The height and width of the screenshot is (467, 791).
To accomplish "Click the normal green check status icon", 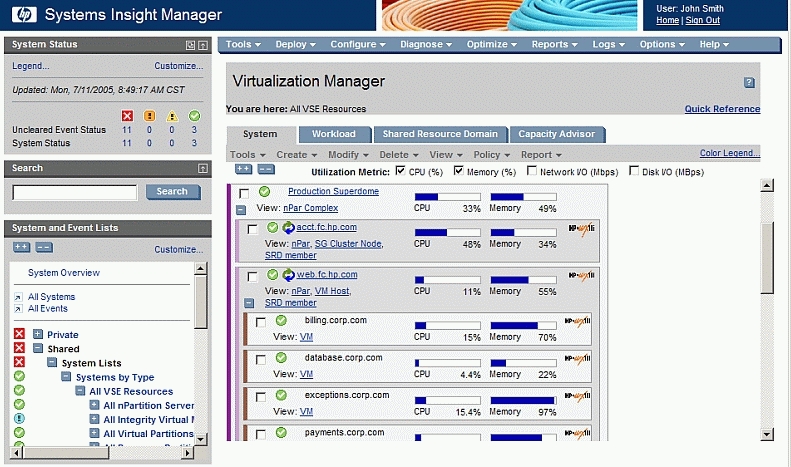I will click(x=194, y=116).
